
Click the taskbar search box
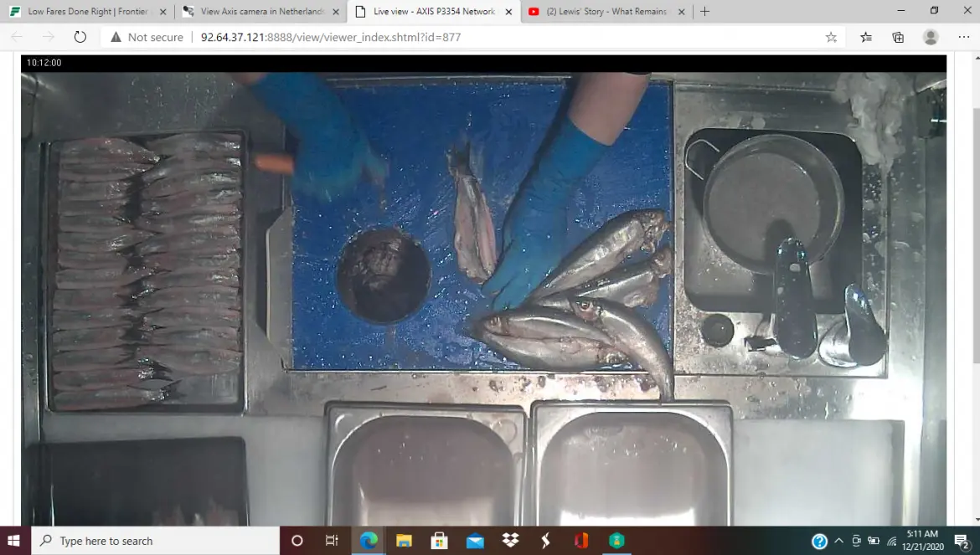(155, 541)
